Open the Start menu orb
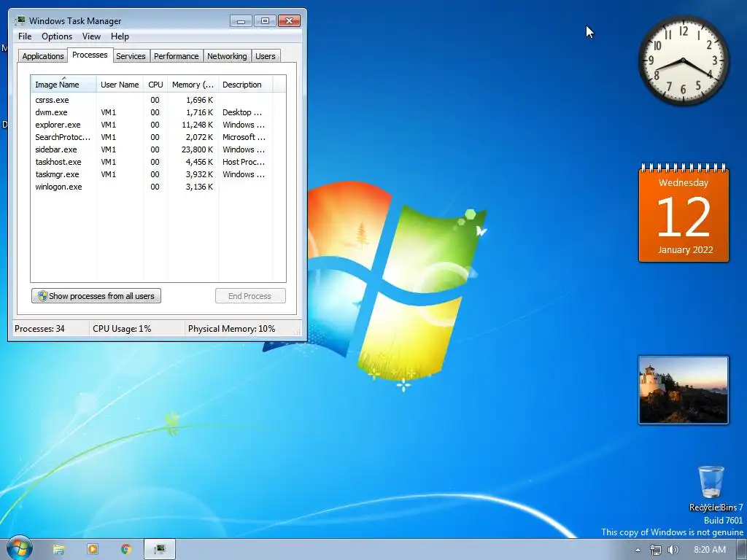This screenshot has width=747, height=560. [19, 548]
